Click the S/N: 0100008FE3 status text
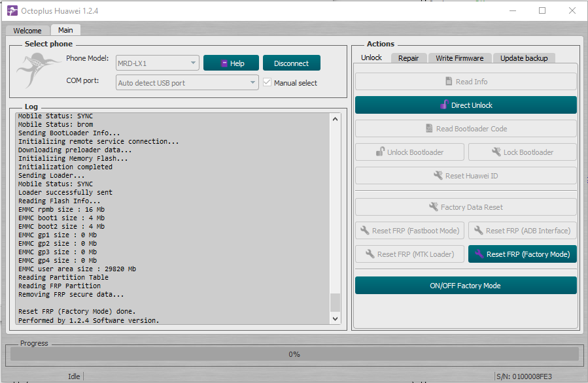 [x=525, y=376]
